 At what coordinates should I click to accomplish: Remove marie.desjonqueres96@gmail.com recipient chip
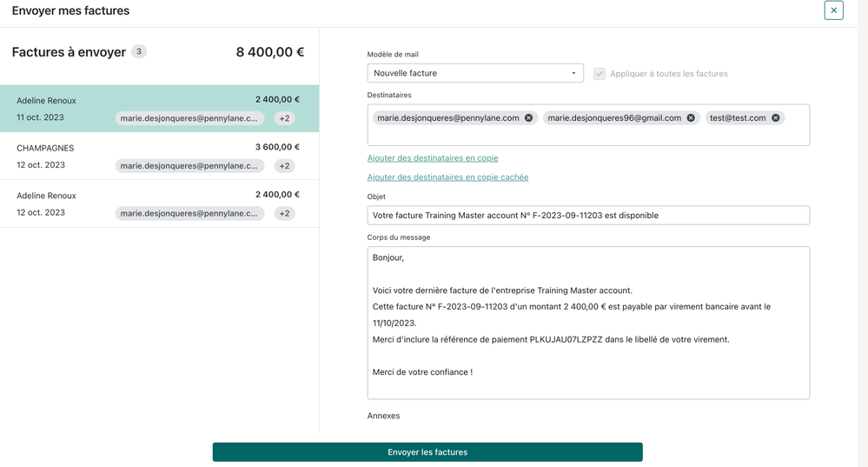click(691, 118)
